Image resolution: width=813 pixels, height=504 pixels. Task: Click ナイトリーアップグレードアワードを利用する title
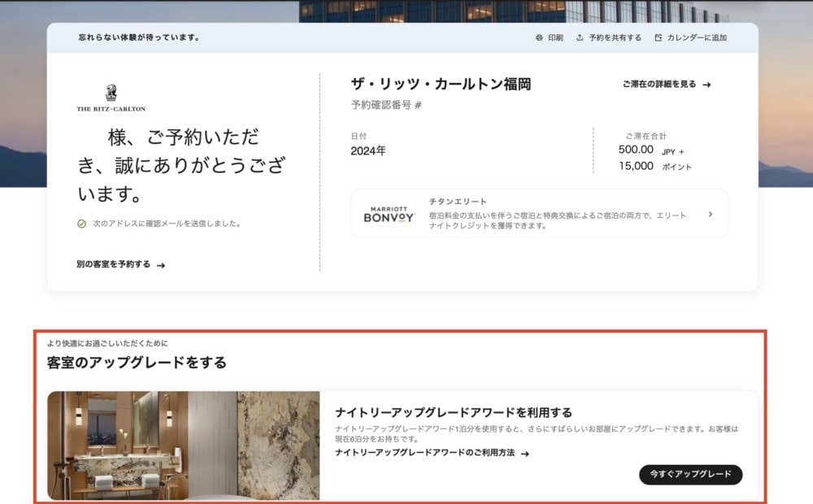click(454, 413)
